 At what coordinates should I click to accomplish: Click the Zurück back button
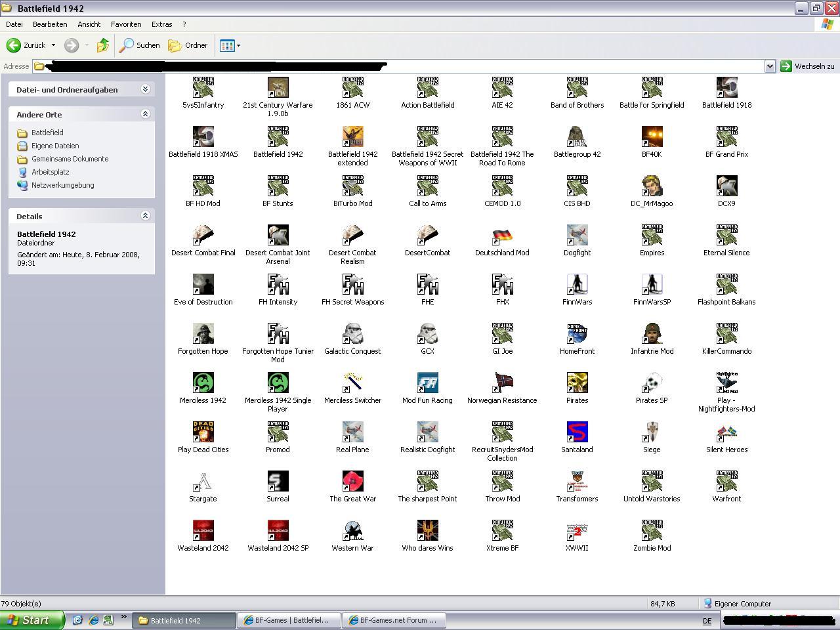(26, 45)
